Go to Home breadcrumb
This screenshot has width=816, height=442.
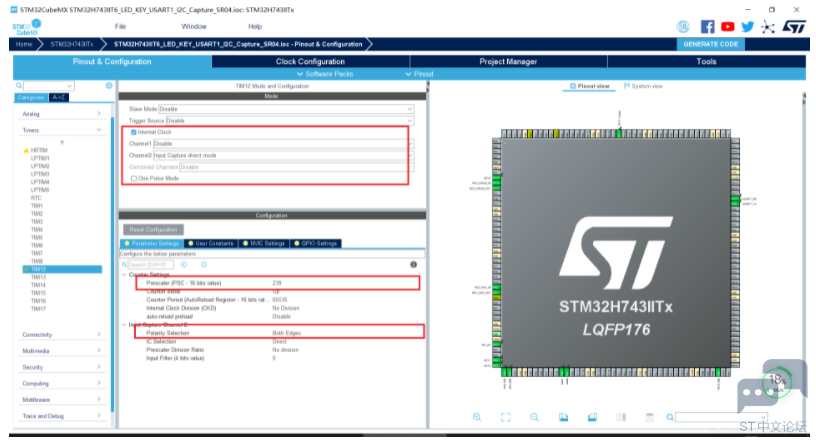(24, 44)
